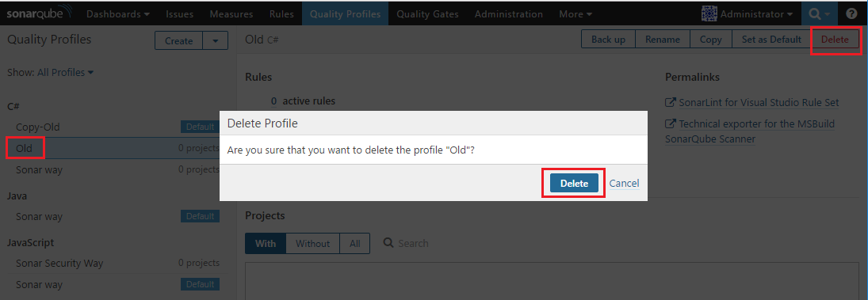
Task: Click the SonarQube logo
Action: [39, 13]
